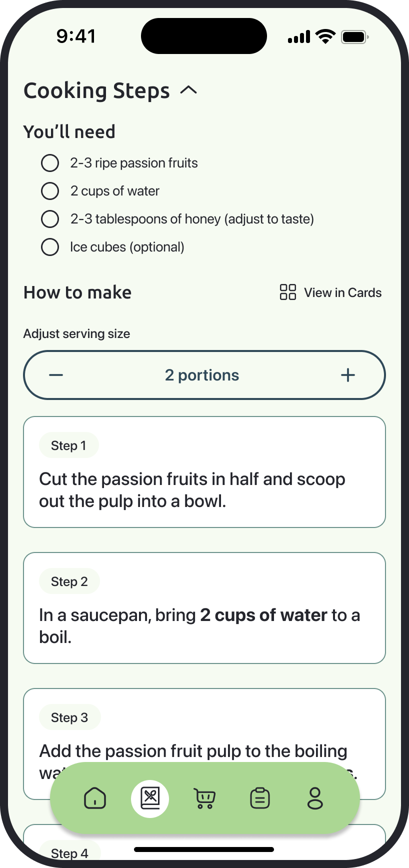Screen dimensions: 409x868
Task: Click the grid cards view icon
Action: point(288,292)
